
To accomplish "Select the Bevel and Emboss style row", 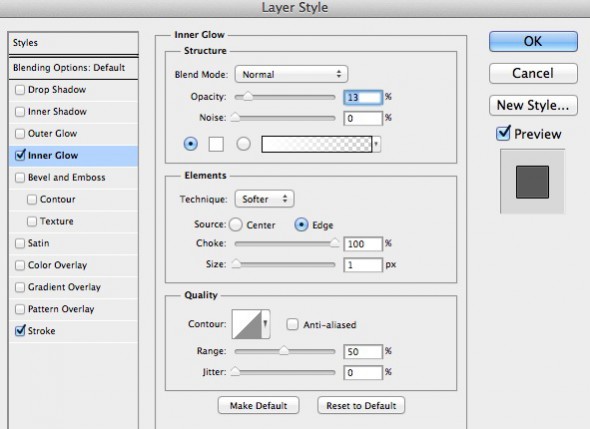I will (73, 177).
